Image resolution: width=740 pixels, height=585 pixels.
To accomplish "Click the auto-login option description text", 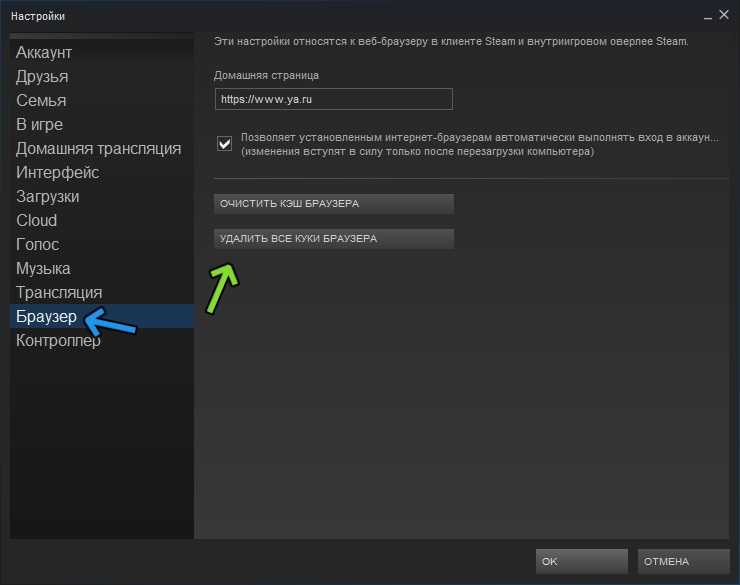I will click(480, 144).
